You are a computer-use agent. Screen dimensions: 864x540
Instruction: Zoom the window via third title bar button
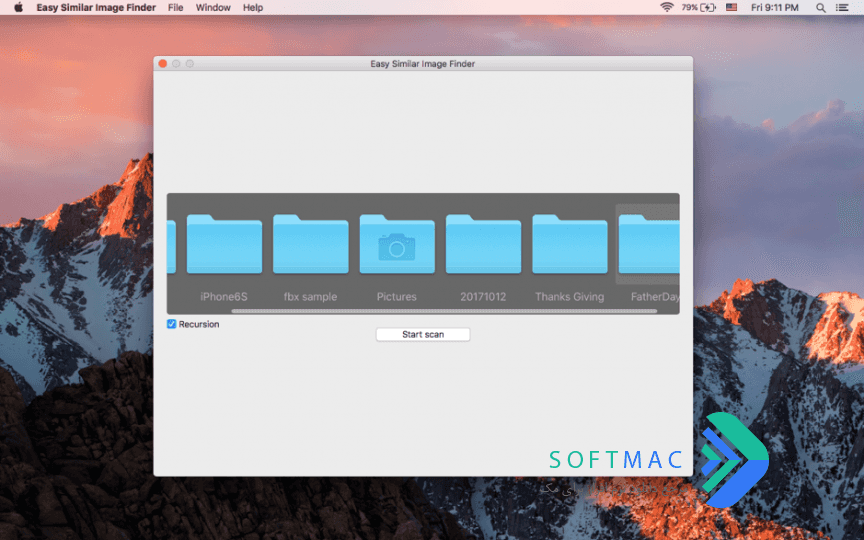pos(190,63)
